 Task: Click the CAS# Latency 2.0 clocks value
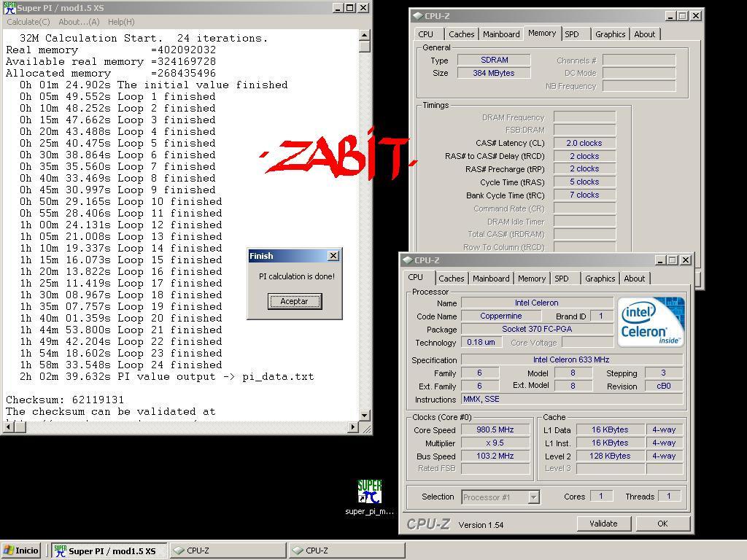coord(584,143)
